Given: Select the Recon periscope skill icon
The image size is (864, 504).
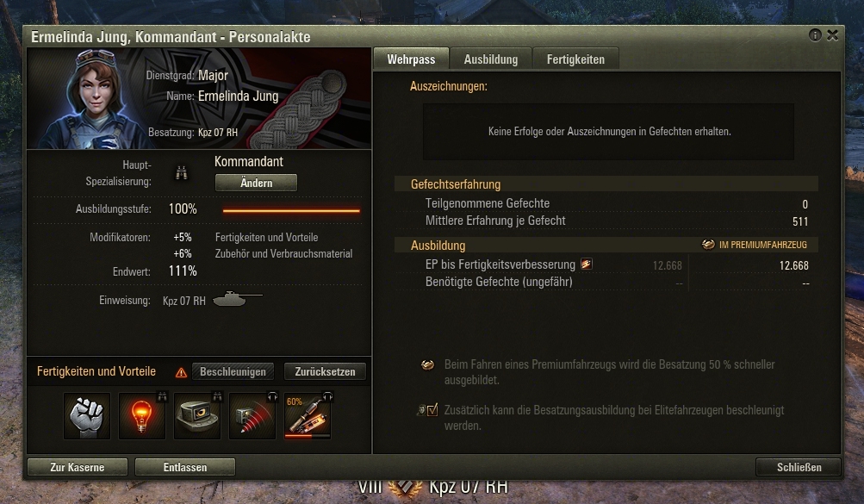Looking at the screenshot, I should (197, 416).
